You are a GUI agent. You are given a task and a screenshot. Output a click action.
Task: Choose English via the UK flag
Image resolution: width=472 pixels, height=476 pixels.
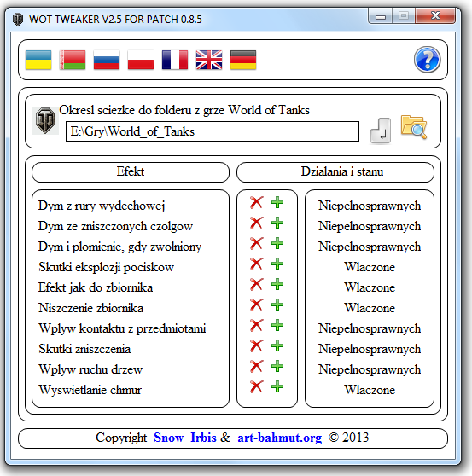coord(209,60)
